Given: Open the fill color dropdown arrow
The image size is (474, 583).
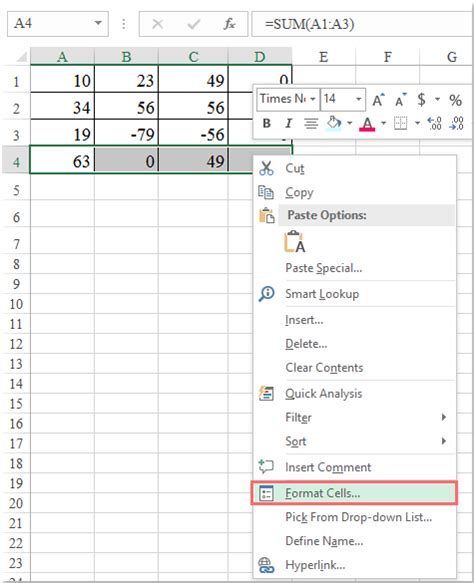Looking at the screenshot, I should point(349,123).
